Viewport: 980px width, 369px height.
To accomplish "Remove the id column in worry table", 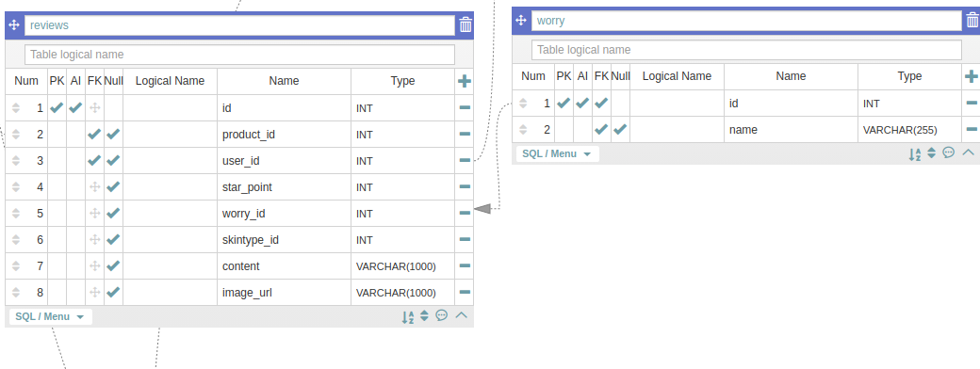I will pyautogui.click(x=972, y=103).
